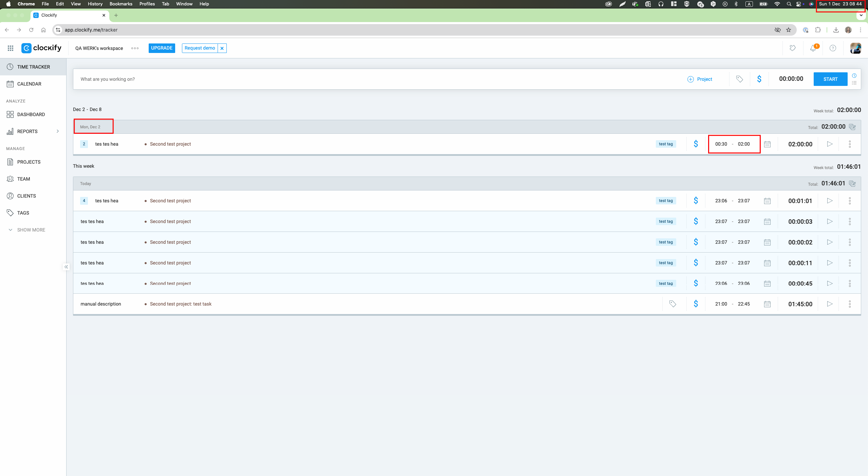Expand grouped entries count 2 badge
The height and width of the screenshot is (476, 868).
click(x=84, y=144)
